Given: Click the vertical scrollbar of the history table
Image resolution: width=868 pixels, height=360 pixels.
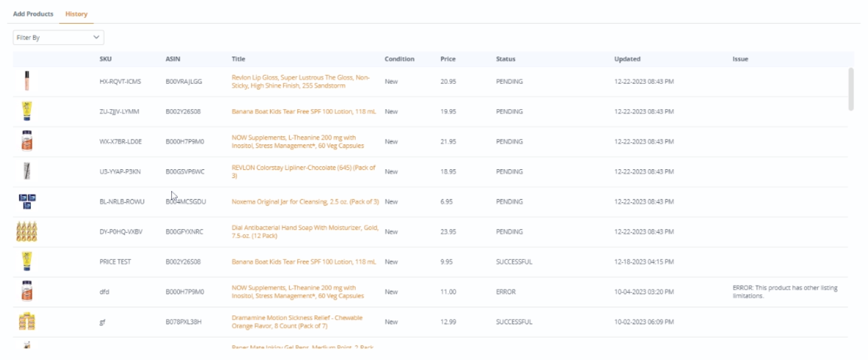Looking at the screenshot, I should pyautogui.click(x=851, y=89).
